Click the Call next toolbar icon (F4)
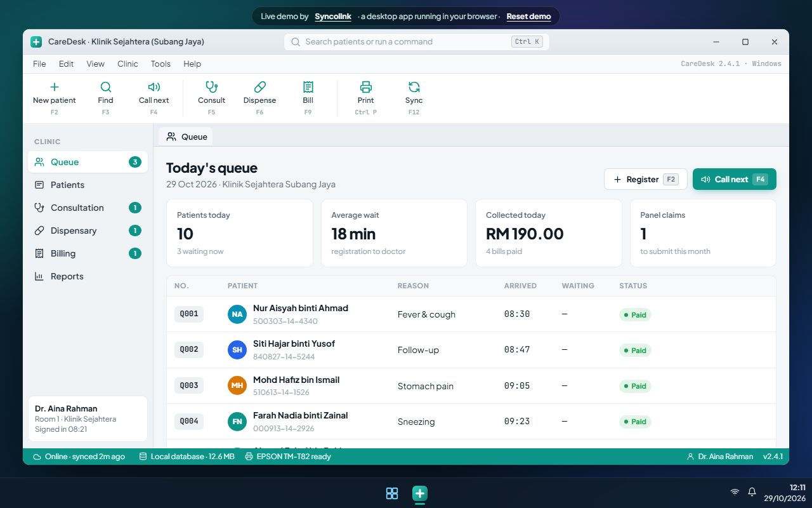 (x=154, y=87)
